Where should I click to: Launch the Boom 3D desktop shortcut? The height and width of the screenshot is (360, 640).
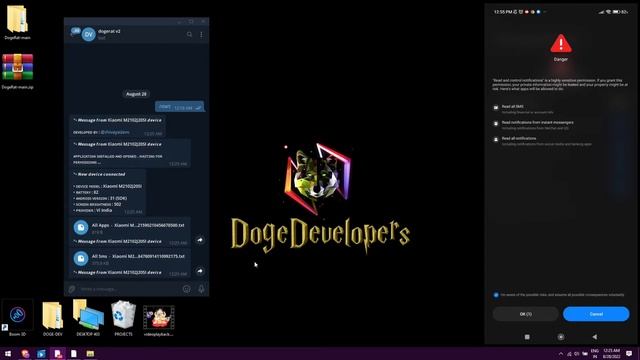pyautogui.click(x=17, y=318)
